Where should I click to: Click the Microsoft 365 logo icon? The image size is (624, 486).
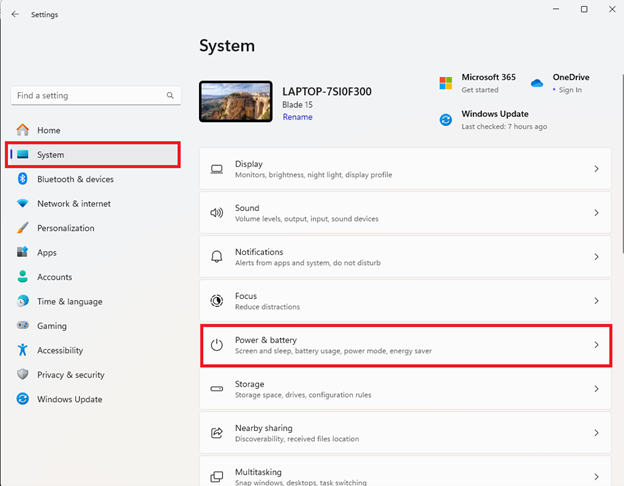point(446,83)
